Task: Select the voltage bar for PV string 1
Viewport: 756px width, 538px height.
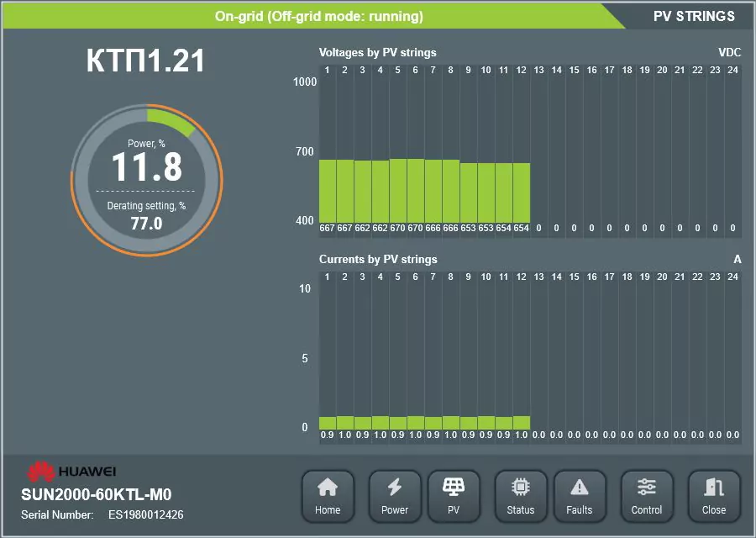Action: [x=328, y=191]
